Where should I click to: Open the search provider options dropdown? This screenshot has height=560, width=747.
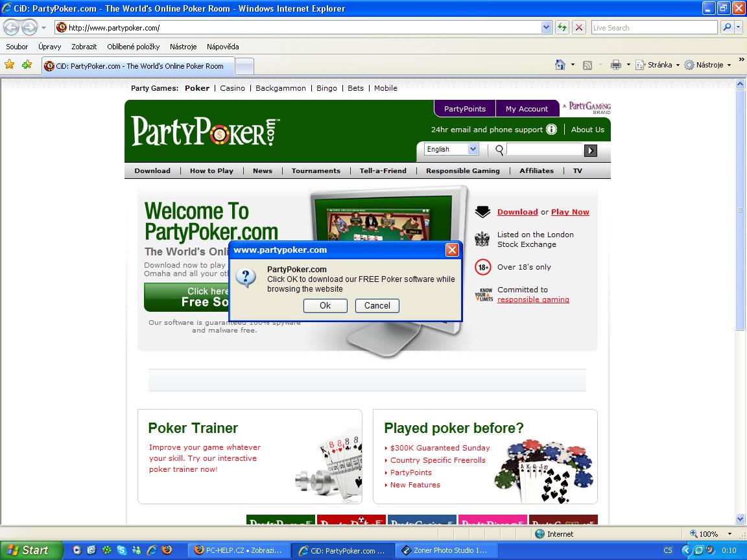739,28
